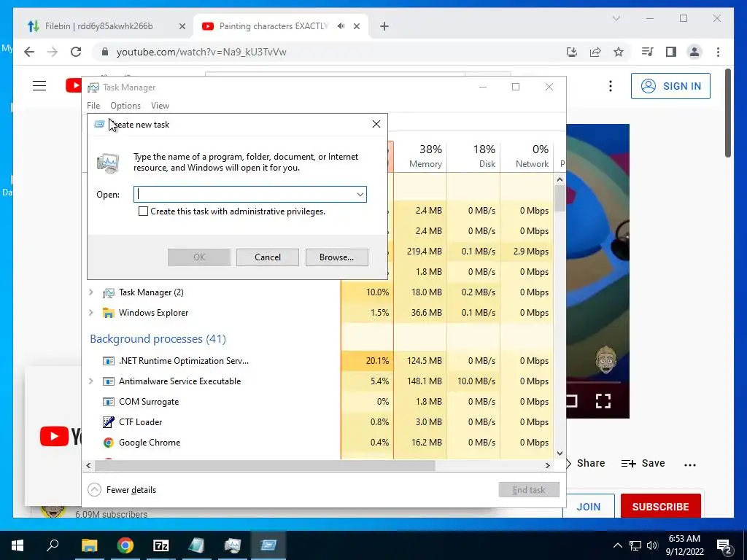Open a new Chrome tab
Image resolution: width=747 pixels, height=560 pixels.
click(x=384, y=27)
